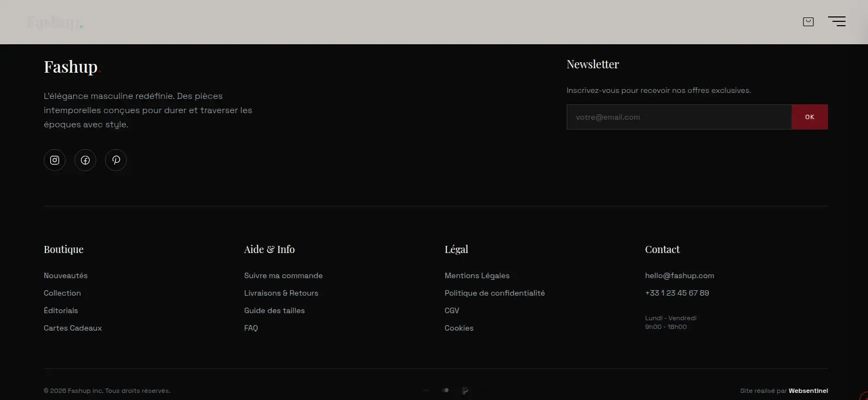Screen dimensions: 868x400
Task: Open the Cartes Cadeaux link
Action: 73,328
